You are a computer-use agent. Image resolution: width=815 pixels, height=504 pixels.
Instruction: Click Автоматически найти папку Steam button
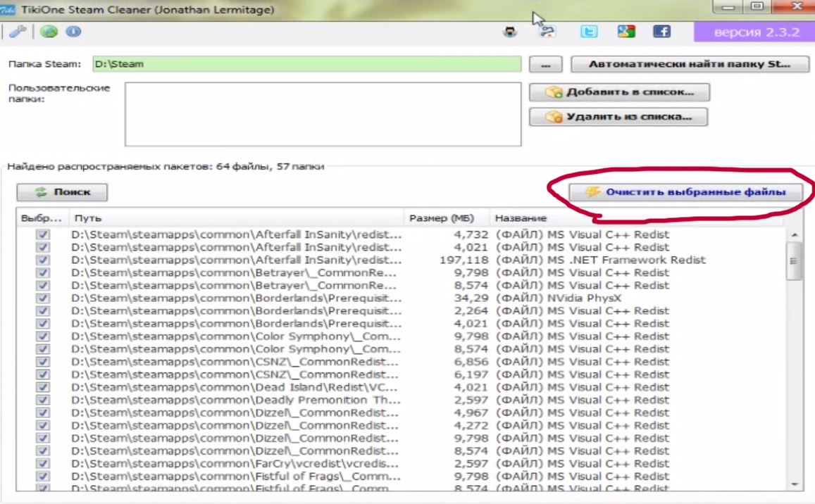pos(690,65)
